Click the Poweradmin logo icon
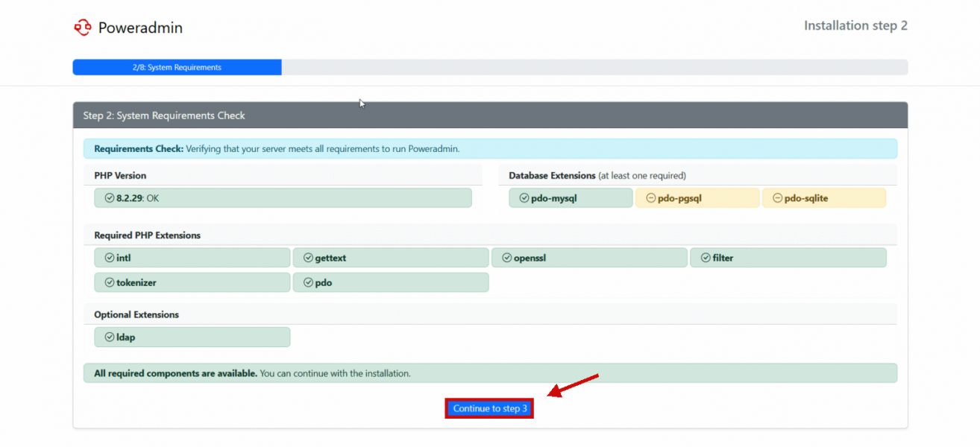Screen dimensions: 980x447 (x=82, y=28)
